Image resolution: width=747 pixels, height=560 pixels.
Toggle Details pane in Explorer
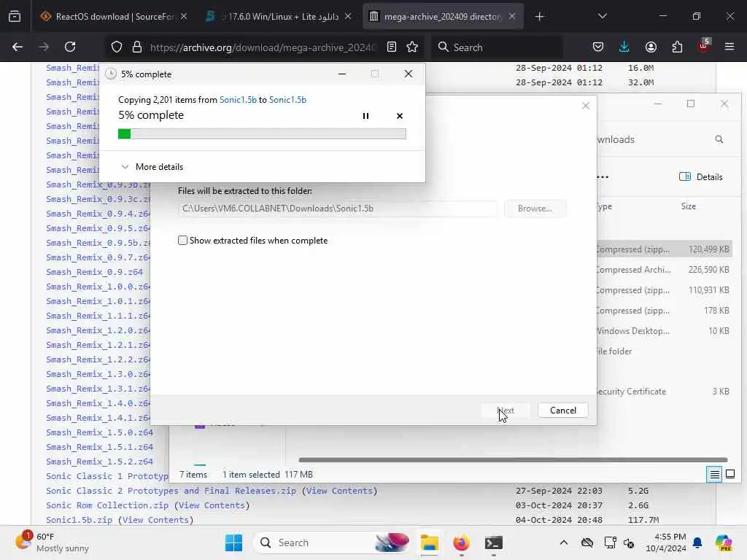[x=701, y=176]
